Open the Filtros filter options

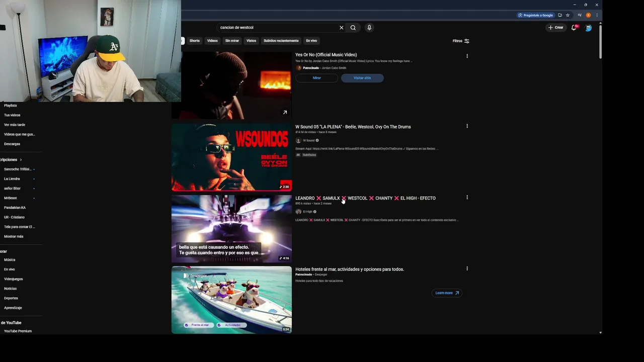pyautogui.click(x=461, y=41)
